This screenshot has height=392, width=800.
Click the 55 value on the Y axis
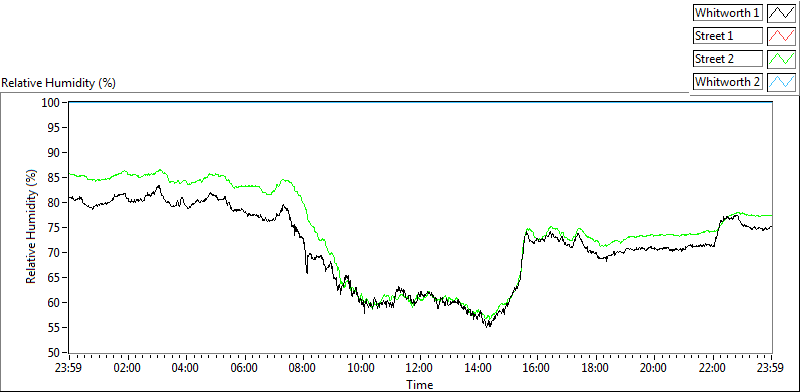coord(54,328)
